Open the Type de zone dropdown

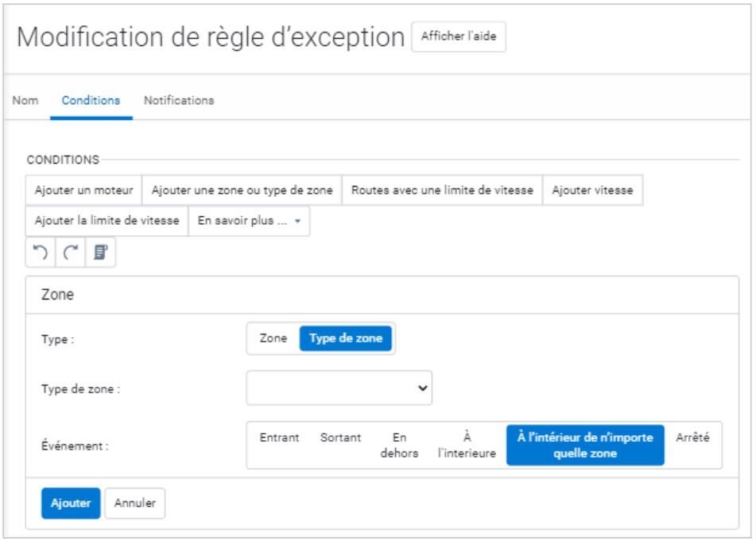click(339, 388)
